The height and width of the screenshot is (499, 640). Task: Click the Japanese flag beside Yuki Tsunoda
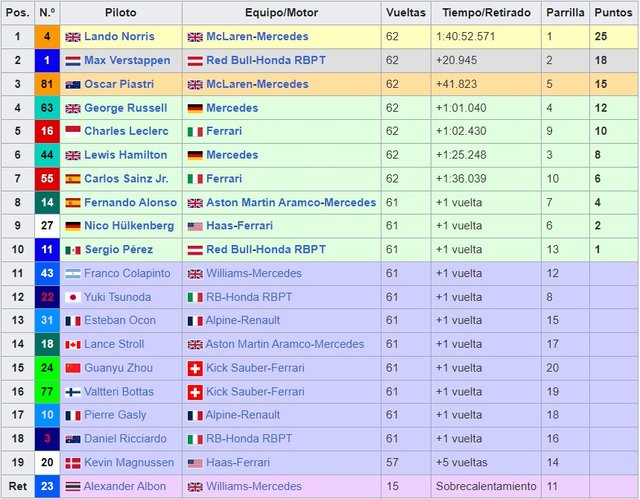pyautogui.click(x=73, y=297)
